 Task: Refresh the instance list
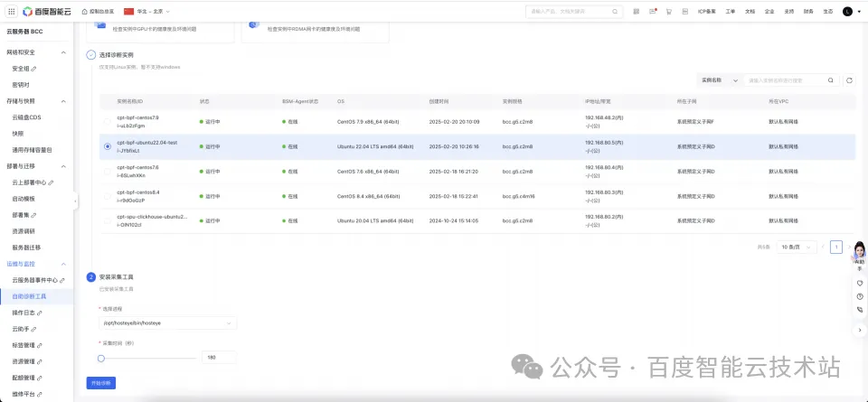click(x=849, y=80)
